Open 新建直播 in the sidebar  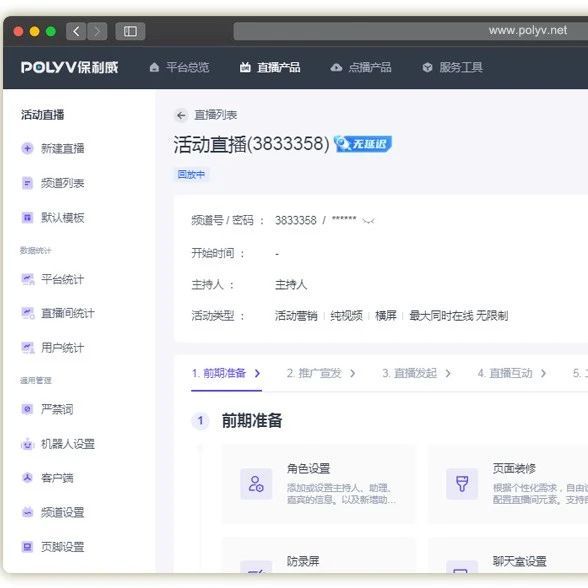tap(63, 148)
